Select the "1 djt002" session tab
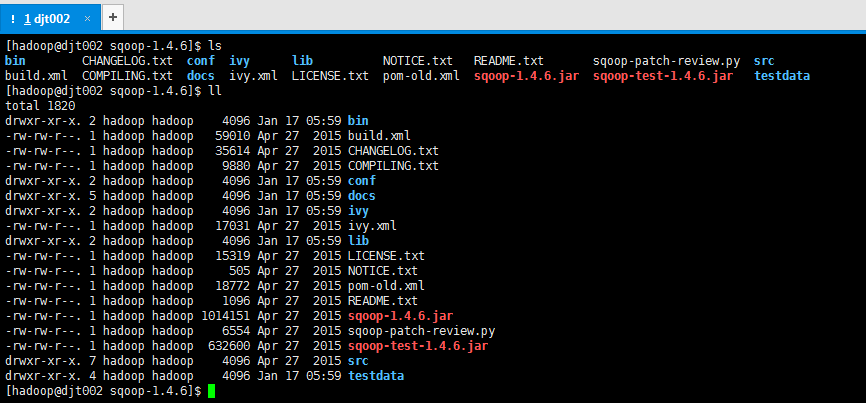866x403 pixels. pyautogui.click(x=50, y=18)
